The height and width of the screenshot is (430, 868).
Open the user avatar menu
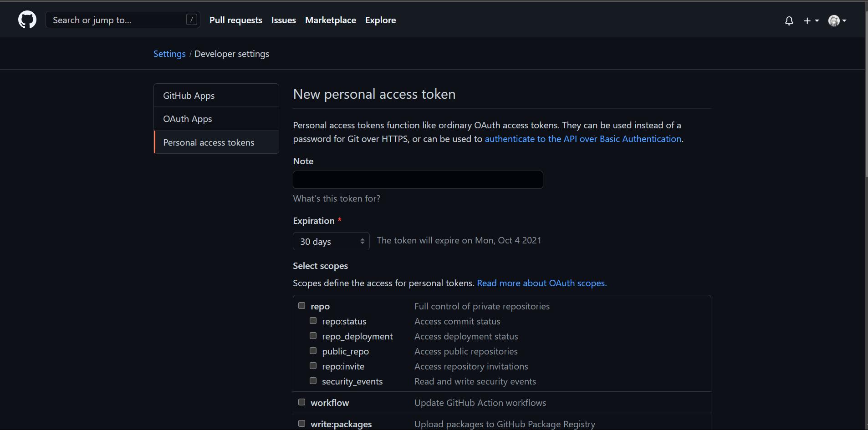[x=837, y=20]
